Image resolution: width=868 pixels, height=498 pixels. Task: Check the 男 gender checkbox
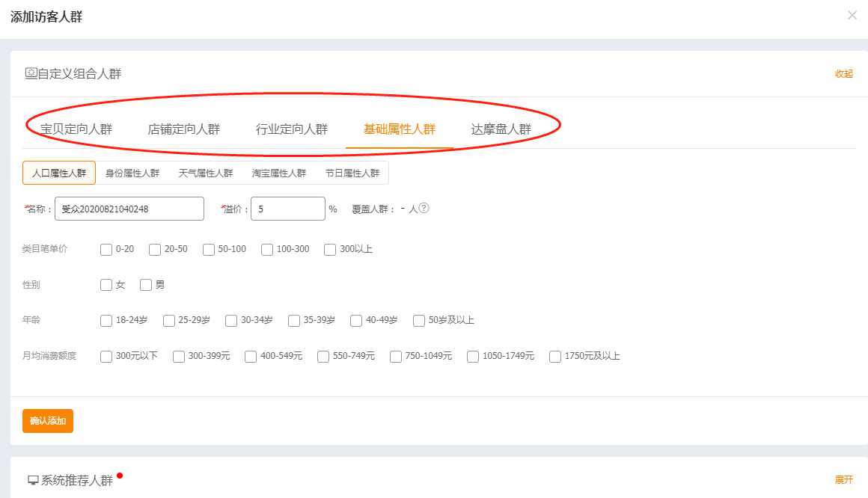[x=146, y=285]
